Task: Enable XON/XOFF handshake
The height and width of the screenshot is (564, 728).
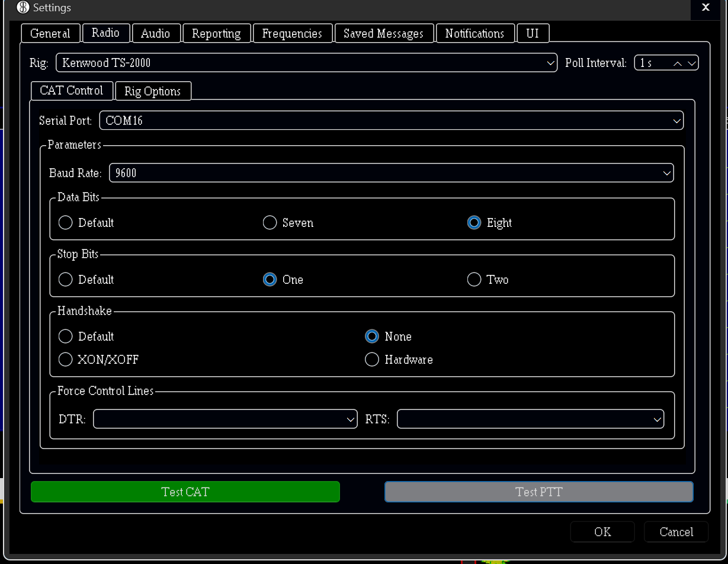Action: [x=66, y=360]
